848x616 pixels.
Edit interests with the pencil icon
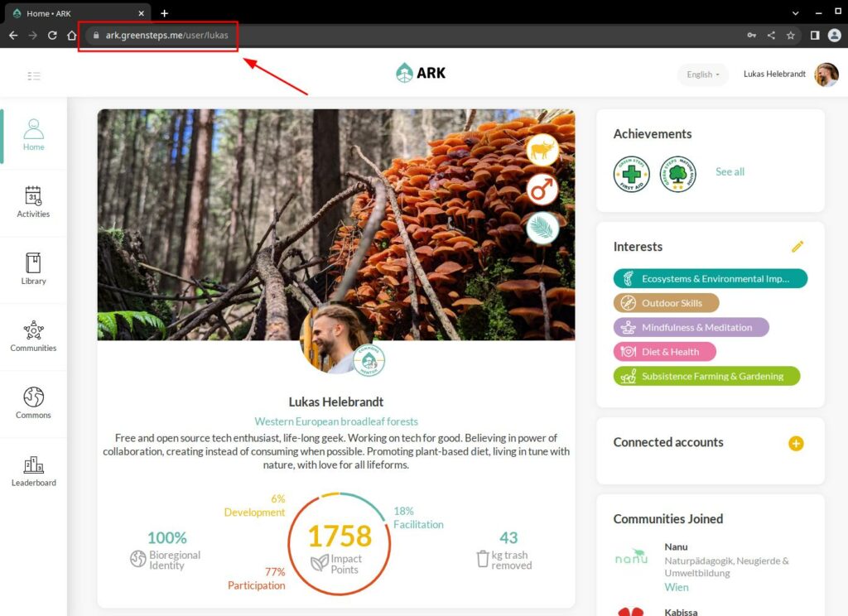(x=797, y=247)
